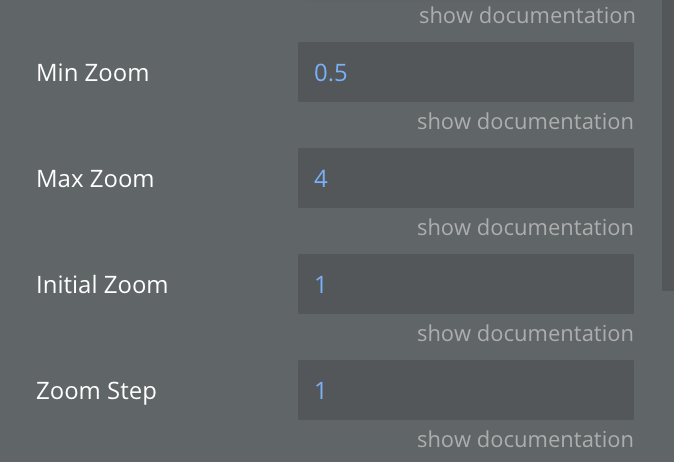The width and height of the screenshot is (674, 462).
Task: Show documentation below the Max Zoom field
Action: click(x=525, y=228)
